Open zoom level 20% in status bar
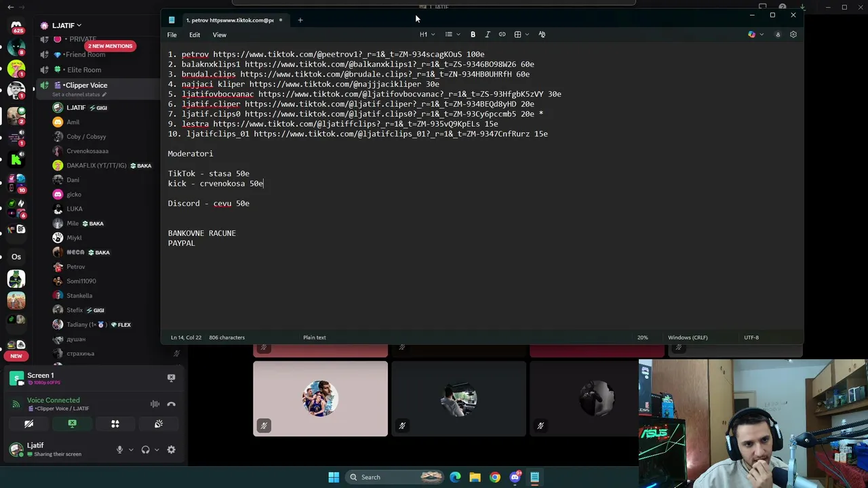Viewport: 868px width, 488px height. pos(642,338)
